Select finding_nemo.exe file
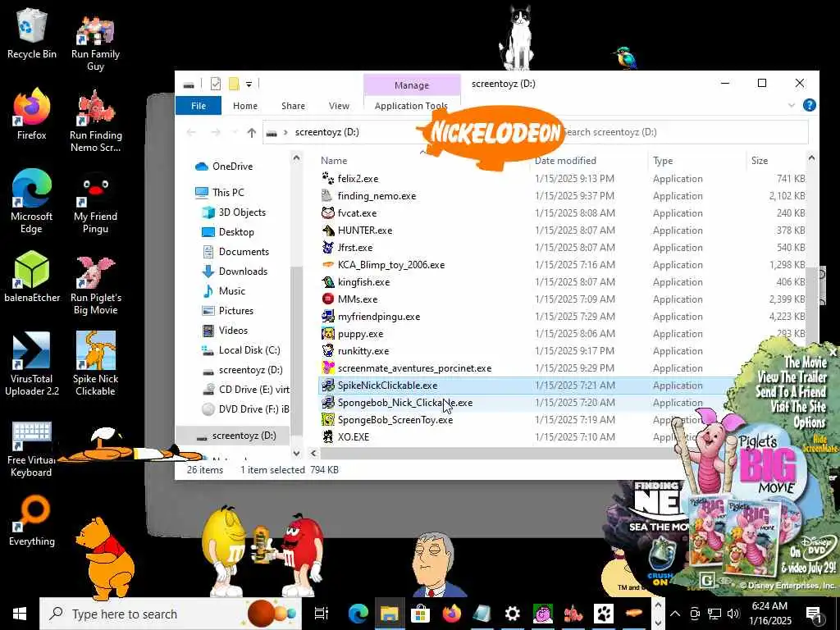The image size is (840, 630). (x=377, y=196)
